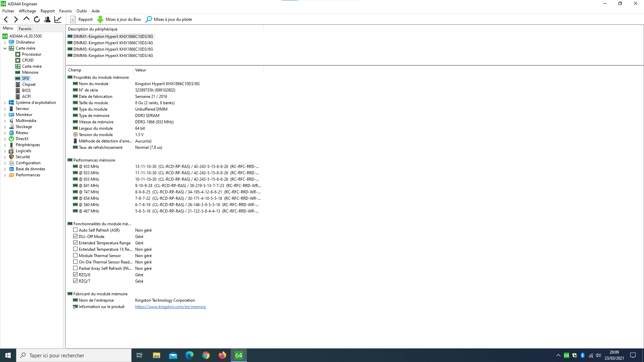Click the Forward navigation arrow
The height and width of the screenshot is (362, 644).
(x=16, y=19)
